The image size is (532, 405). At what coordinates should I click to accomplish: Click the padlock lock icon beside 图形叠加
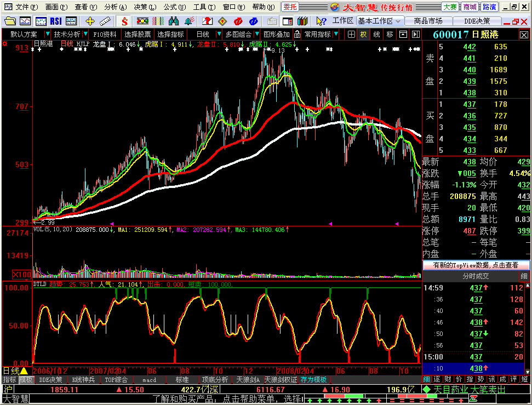point(297,35)
